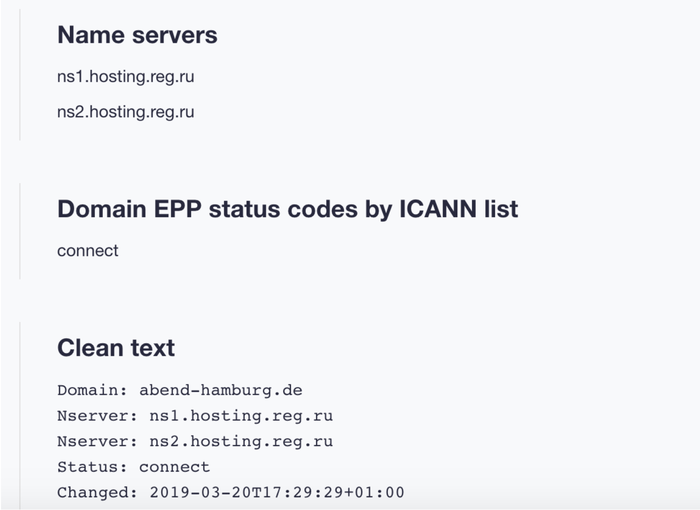Screen dimensions: 700x510
Task: Click the 2019-03-20T17:29:29+01:00 timestamp
Action: click(277, 493)
